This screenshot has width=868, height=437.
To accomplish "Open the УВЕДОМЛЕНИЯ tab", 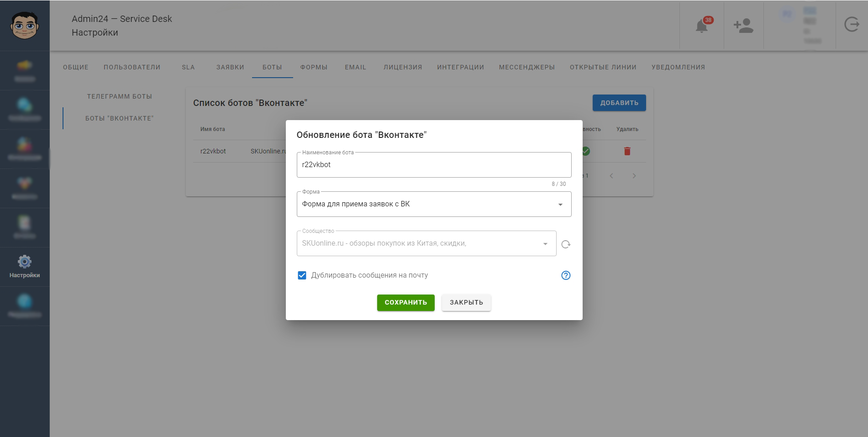I will [x=678, y=67].
